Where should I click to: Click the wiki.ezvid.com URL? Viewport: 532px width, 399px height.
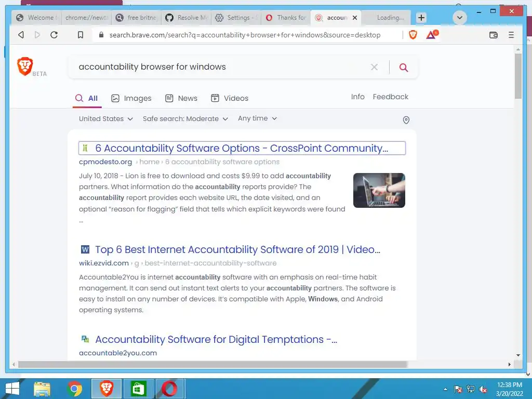tap(104, 263)
